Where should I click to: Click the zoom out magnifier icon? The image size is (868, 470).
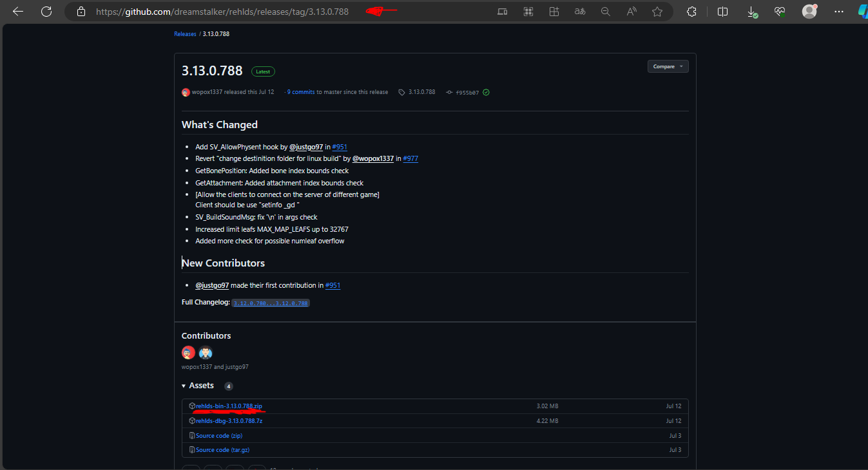[606, 12]
